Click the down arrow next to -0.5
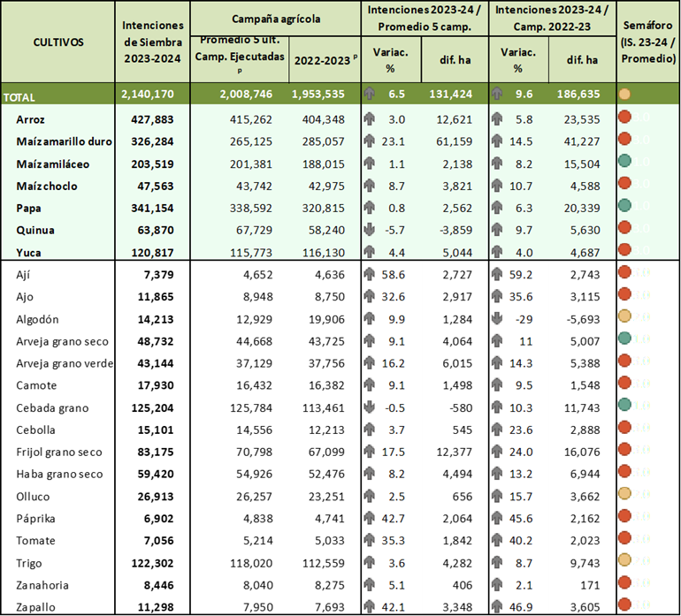 tap(370, 406)
